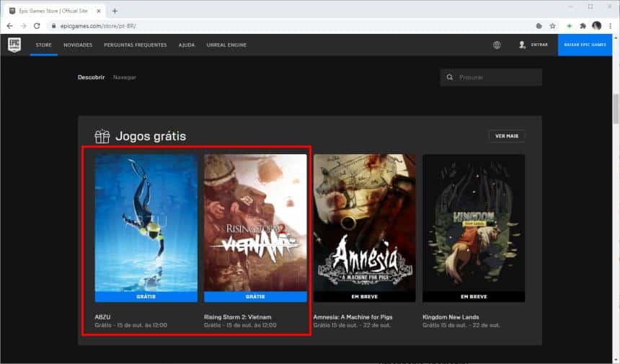Minimize the Chrome window

(570, 6)
